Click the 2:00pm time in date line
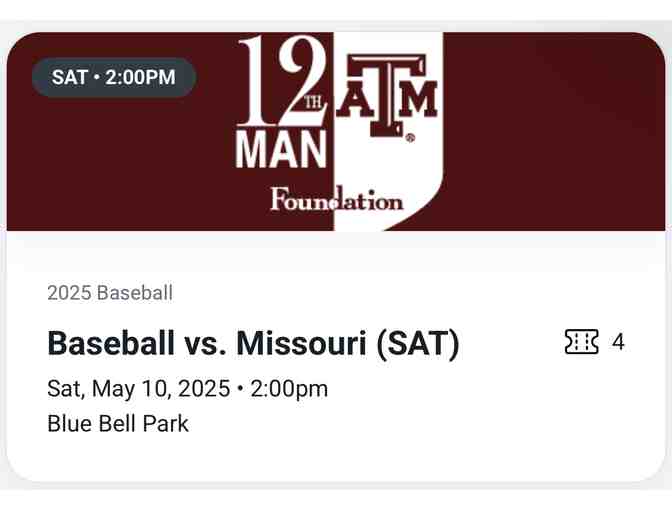The image size is (672, 510). (289, 388)
